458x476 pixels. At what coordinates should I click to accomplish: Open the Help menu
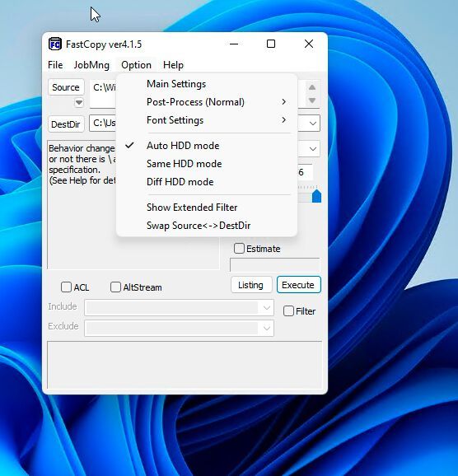[x=173, y=65]
